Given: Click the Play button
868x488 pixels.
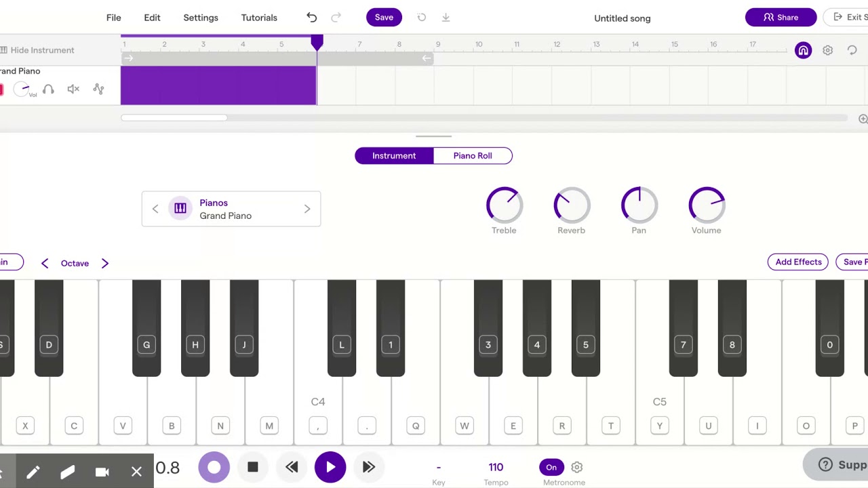Looking at the screenshot, I should click(x=330, y=467).
